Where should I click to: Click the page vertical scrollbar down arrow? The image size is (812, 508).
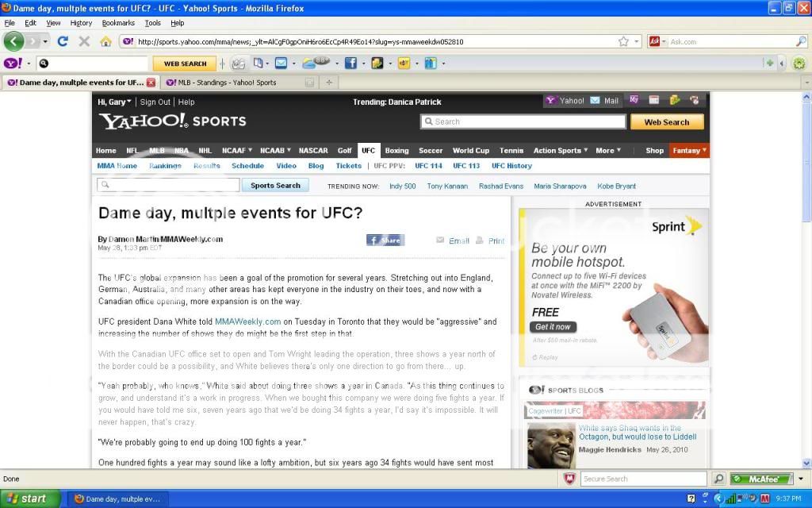point(806,464)
